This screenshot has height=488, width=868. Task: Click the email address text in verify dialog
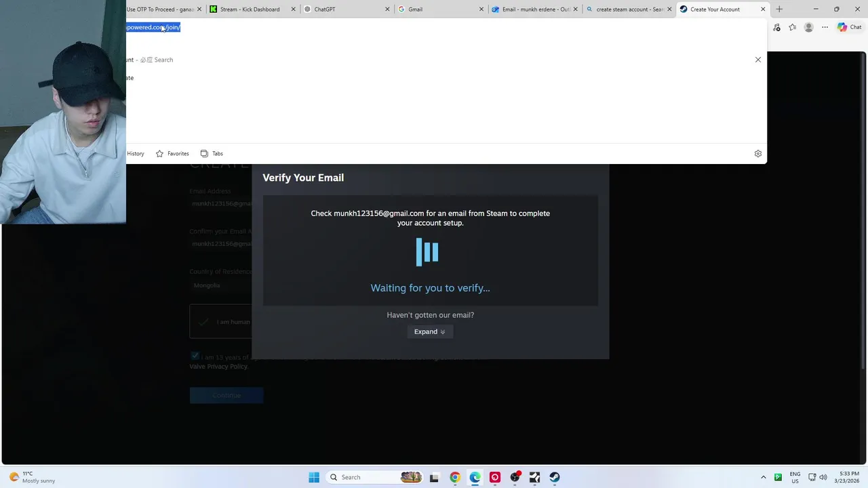378,213
